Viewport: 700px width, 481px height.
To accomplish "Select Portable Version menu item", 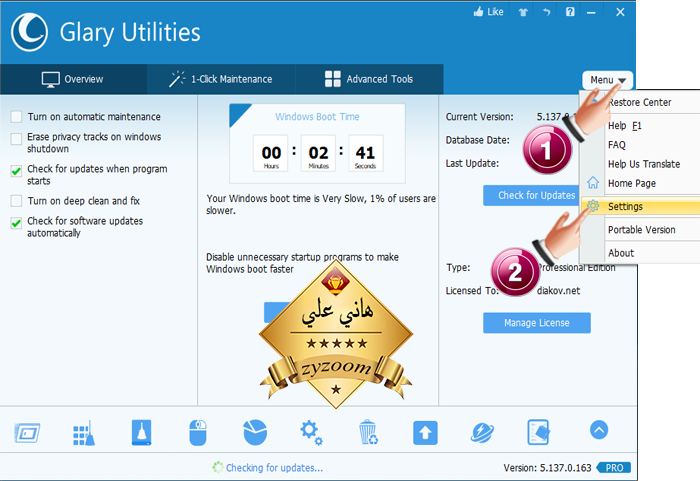I will (x=639, y=230).
